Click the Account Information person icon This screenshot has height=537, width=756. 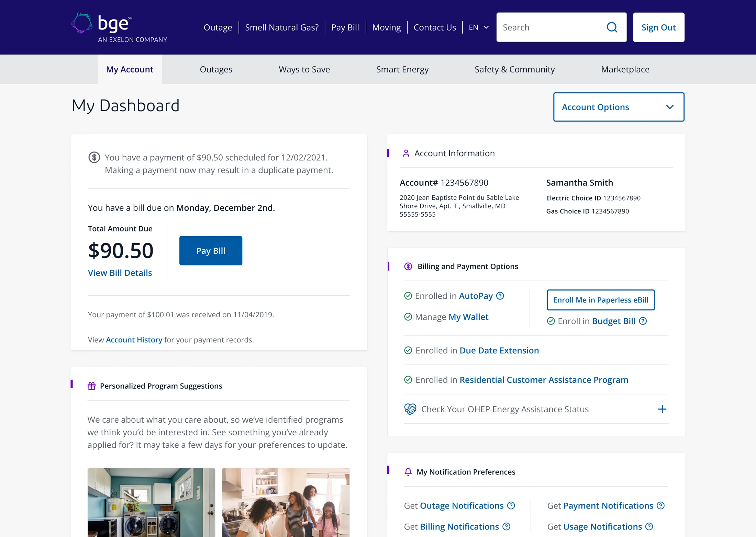pyautogui.click(x=406, y=153)
